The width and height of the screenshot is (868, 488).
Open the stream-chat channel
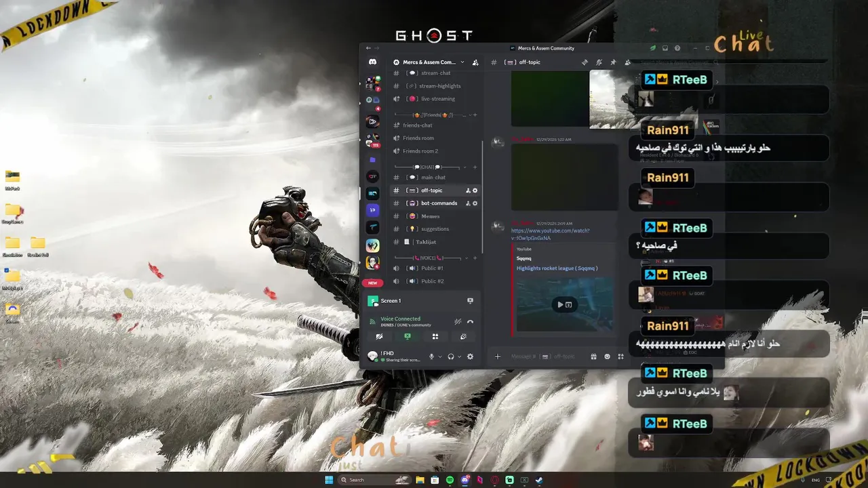pyautogui.click(x=435, y=73)
